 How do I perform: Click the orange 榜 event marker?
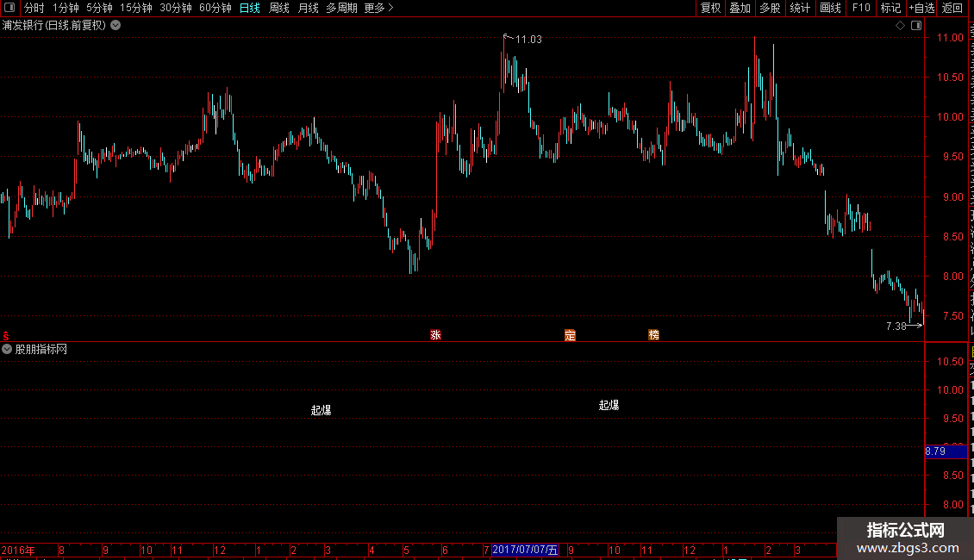[653, 335]
